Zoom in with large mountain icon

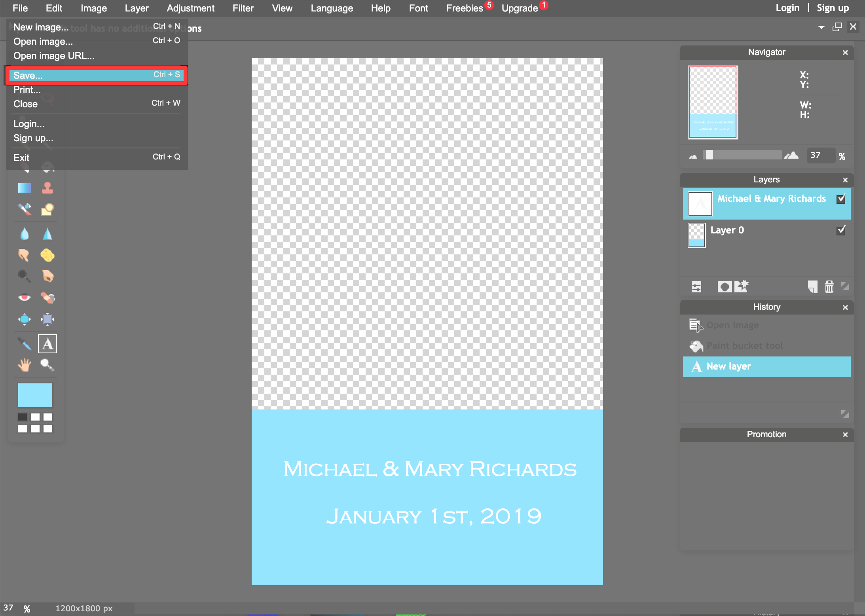click(x=791, y=155)
